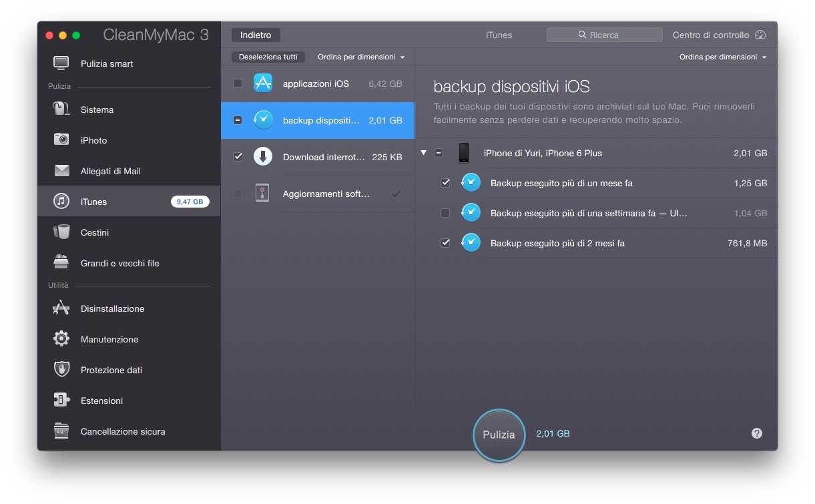Open the iPhoto camera icon

(x=61, y=140)
